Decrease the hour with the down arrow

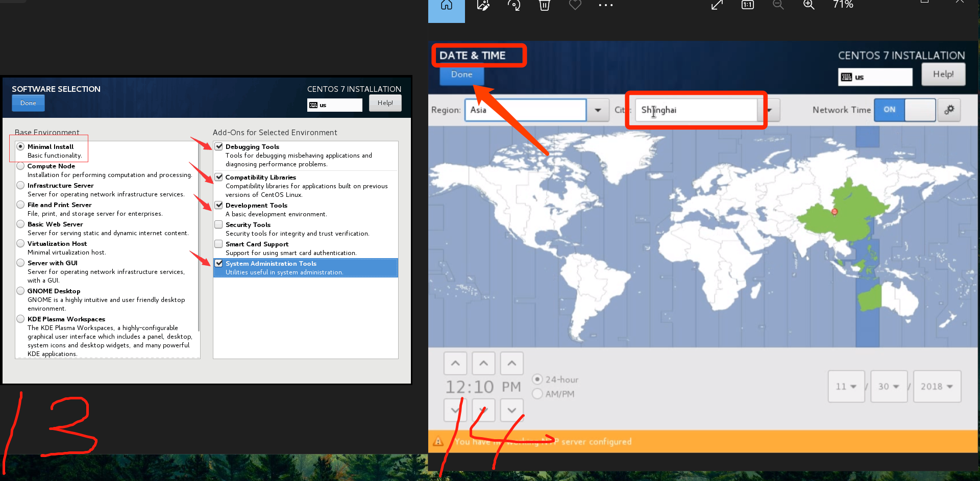[x=455, y=410]
